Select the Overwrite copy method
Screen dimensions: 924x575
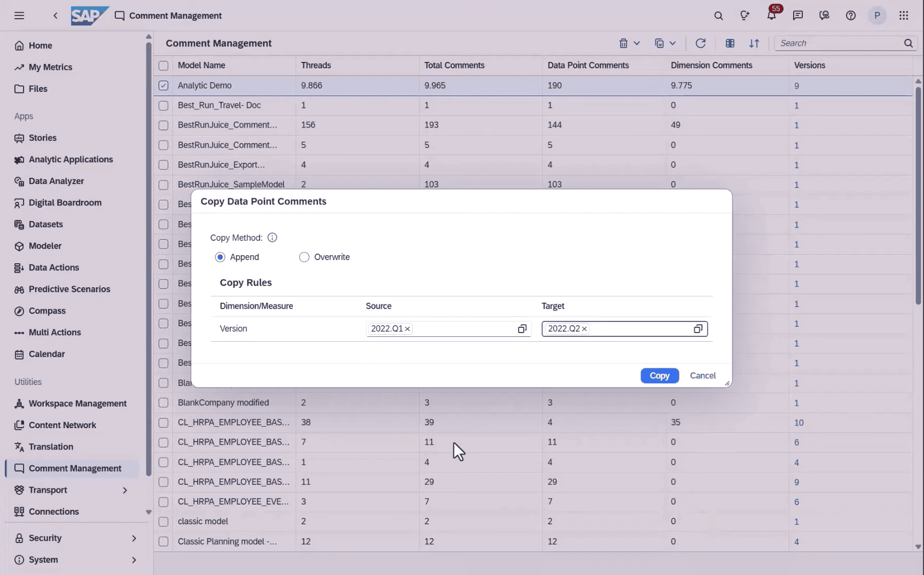[x=304, y=257]
